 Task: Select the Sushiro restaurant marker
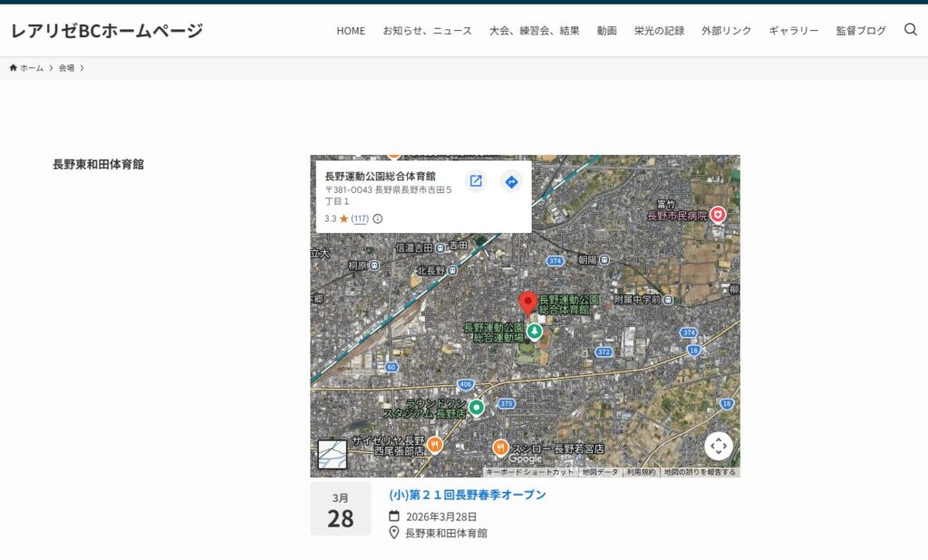[500, 447]
